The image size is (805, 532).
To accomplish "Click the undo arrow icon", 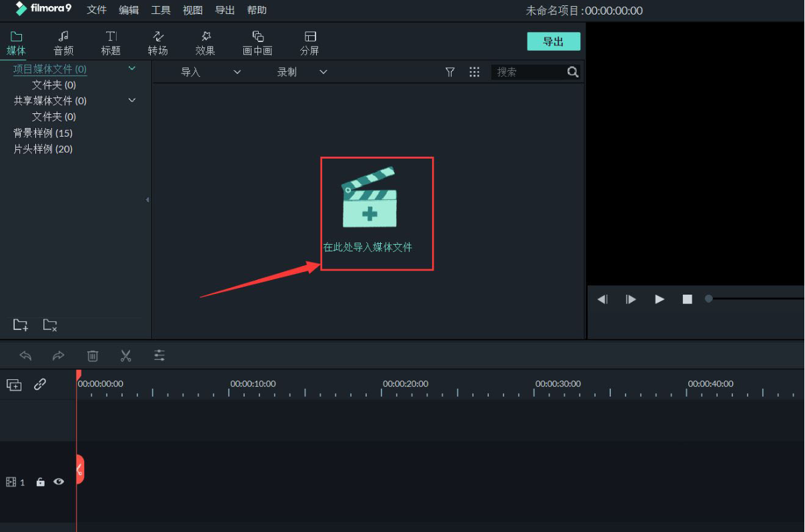I will click(x=25, y=355).
